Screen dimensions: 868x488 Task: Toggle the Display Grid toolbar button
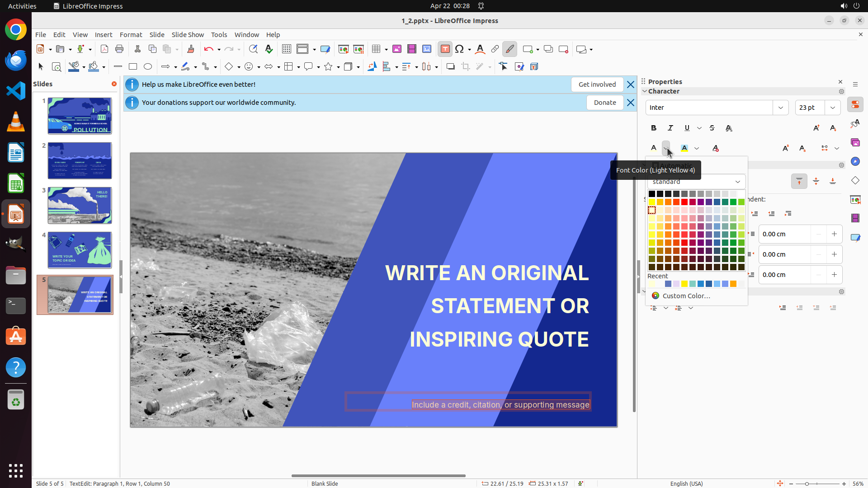coord(286,49)
